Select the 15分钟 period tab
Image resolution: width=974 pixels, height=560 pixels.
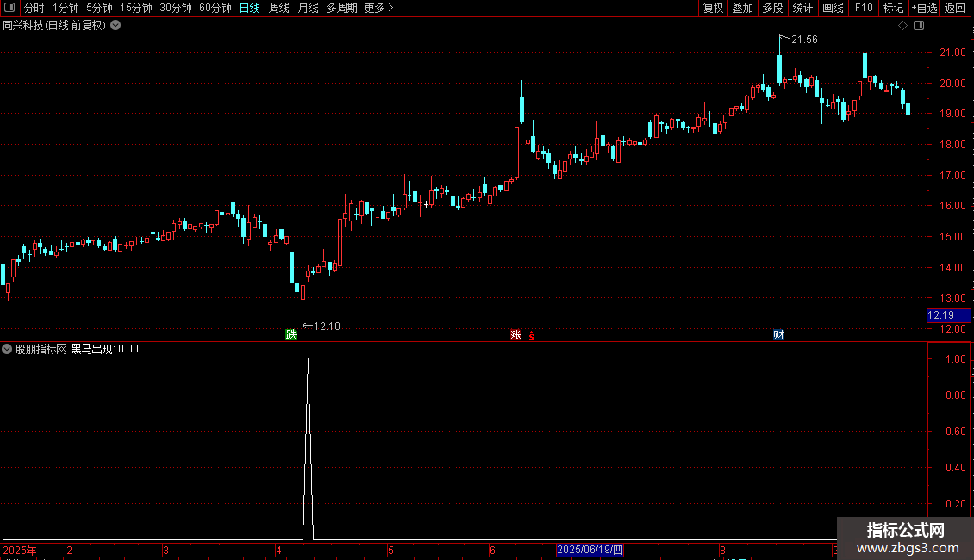click(x=135, y=8)
